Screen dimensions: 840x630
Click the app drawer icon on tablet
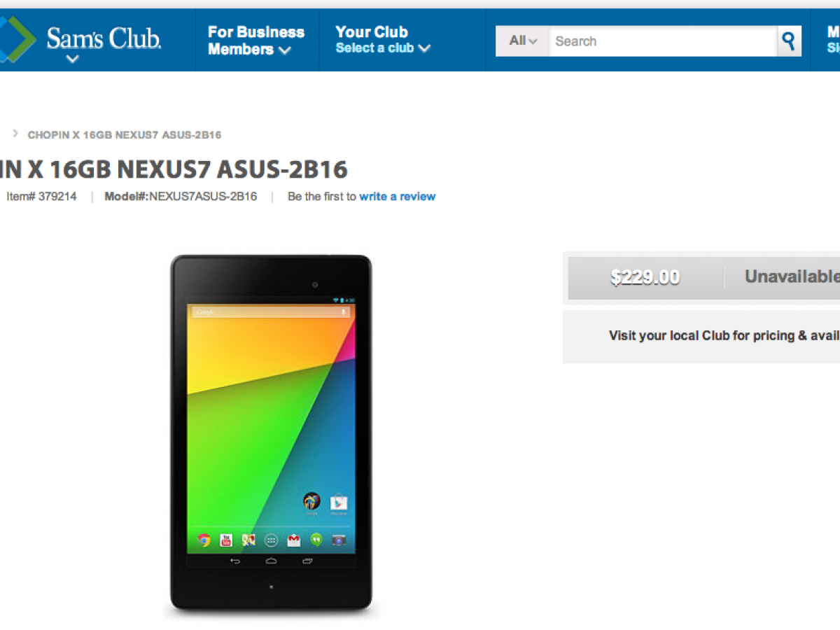click(272, 540)
